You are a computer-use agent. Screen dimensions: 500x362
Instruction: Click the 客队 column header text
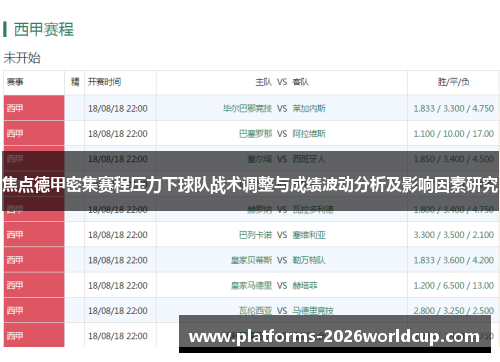tap(301, 82)
